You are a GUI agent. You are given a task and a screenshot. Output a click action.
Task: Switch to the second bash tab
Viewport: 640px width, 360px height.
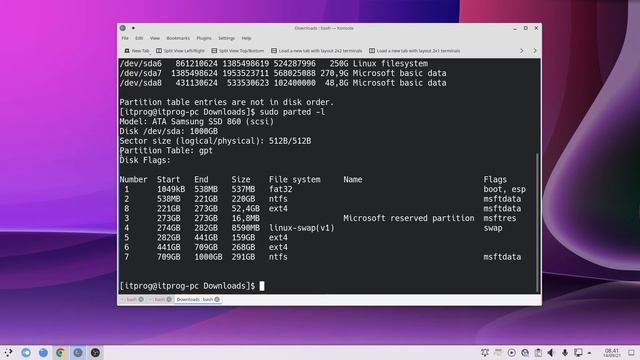(x=160, y=300)
